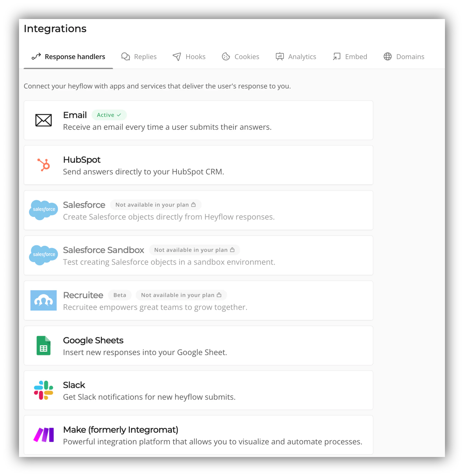The width and height of the screenshot is (464, 476).
Task: Click the Embed arrow icon
Action: pos(336,56)
